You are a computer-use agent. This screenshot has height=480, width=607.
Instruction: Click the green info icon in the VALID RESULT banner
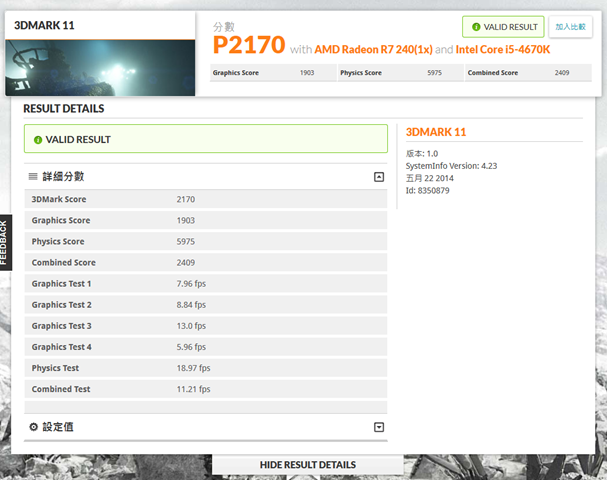coord(38,140)
